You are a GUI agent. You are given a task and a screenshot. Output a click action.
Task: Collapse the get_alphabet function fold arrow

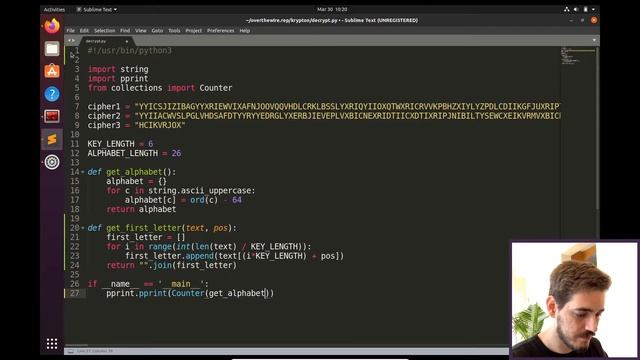tap(83, 172)
